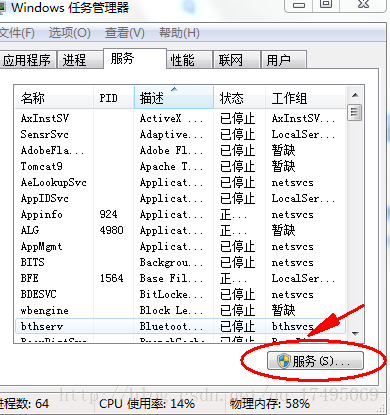Select the AdobeFla... service row

(180, 150)
